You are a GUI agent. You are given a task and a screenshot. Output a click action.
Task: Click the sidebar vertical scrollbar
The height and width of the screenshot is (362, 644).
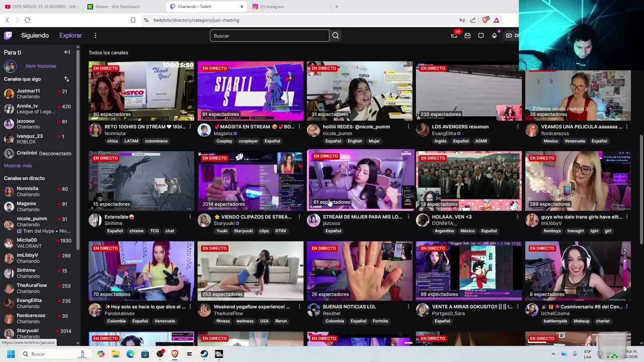pyautogui.click(x=78, y=151)
